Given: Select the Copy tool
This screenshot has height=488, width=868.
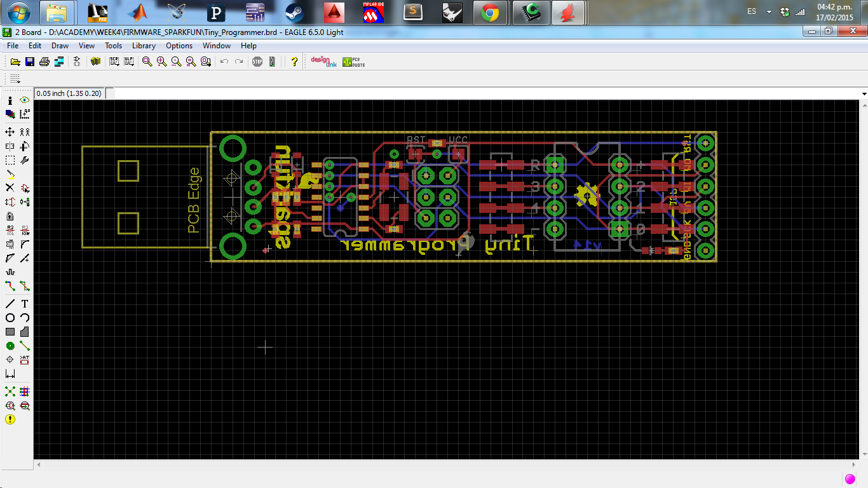Looking at the screenshot, I should click(25, 132).
